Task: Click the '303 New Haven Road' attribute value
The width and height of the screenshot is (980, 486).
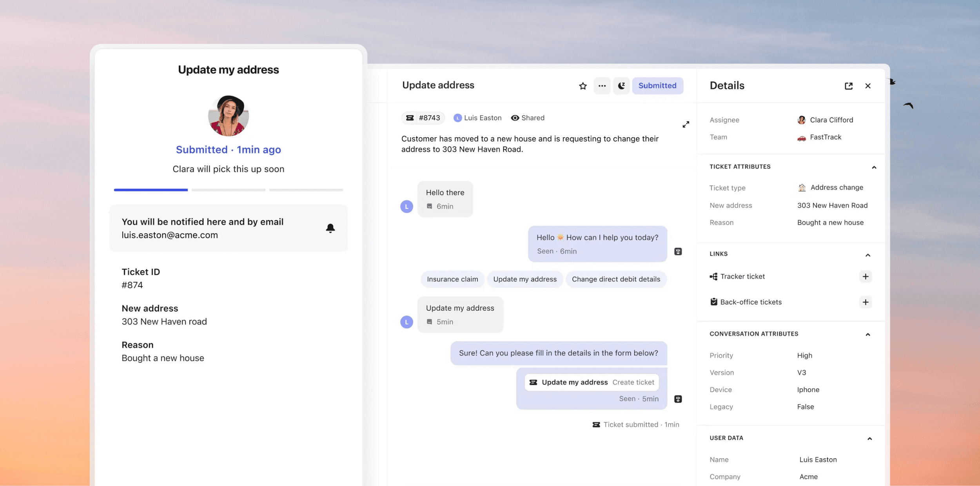Action: tap(832, 205)
